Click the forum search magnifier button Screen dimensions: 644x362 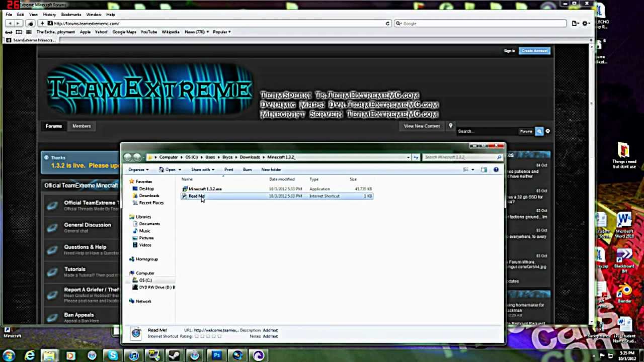tap(539, 131)
